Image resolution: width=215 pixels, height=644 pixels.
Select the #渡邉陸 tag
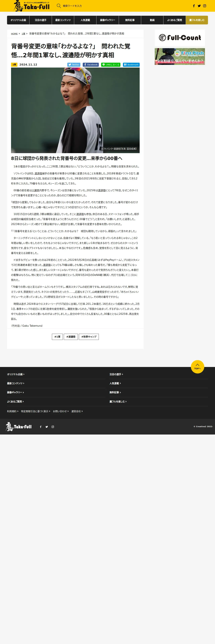pyautogui.click(x=71, y=337)
